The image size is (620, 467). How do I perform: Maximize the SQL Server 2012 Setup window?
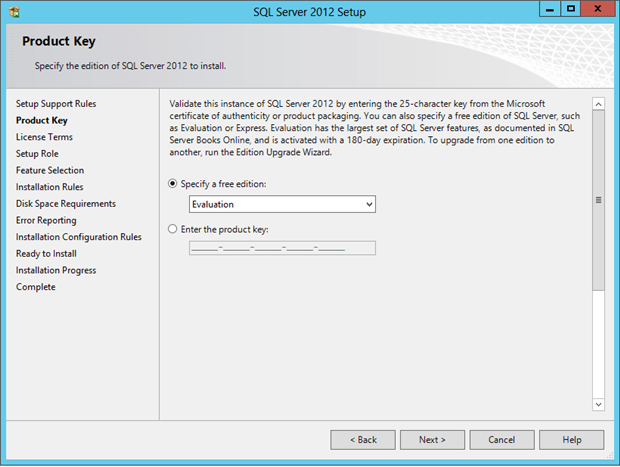[x=571, y=9]
